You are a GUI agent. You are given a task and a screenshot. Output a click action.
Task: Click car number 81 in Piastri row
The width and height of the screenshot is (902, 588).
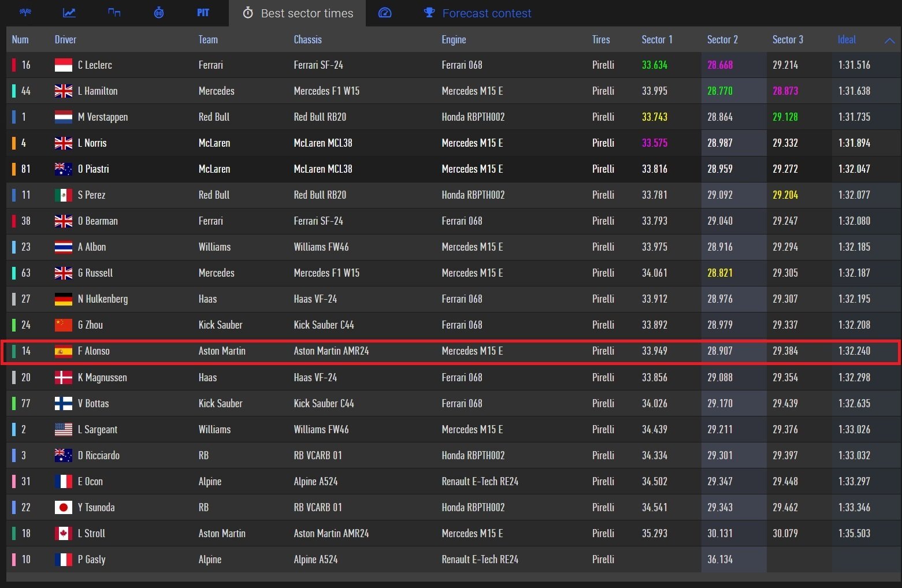click(25, 169)
